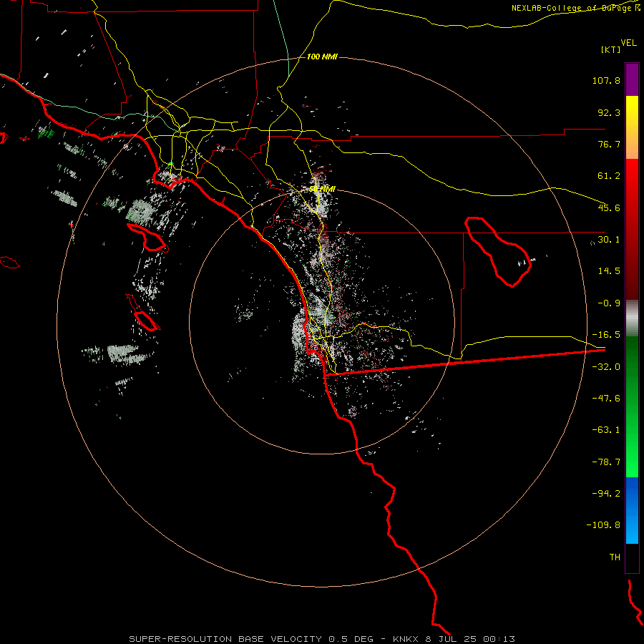Pick the yellow-orange segment of velocity scale
The image size is (644, 644).
click(632, 127)
